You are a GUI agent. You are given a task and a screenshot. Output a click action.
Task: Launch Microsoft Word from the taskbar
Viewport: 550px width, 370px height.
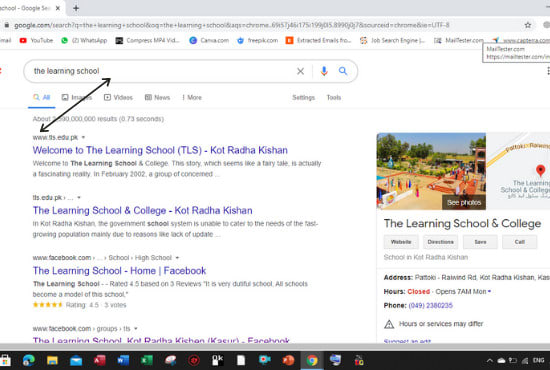(123, 360)
